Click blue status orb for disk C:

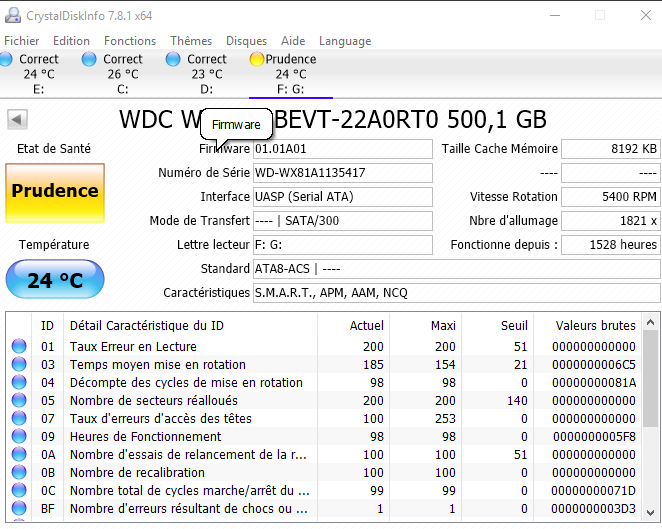point(89,59)
